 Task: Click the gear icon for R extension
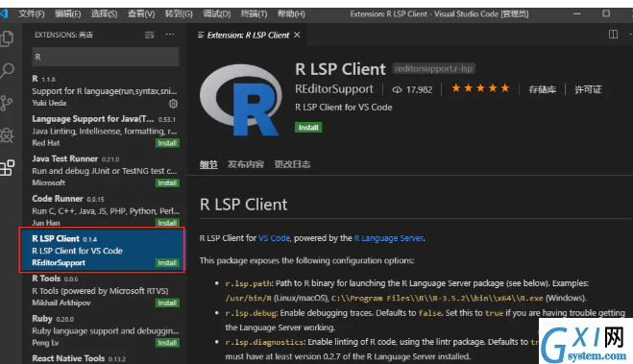point(173,104)
